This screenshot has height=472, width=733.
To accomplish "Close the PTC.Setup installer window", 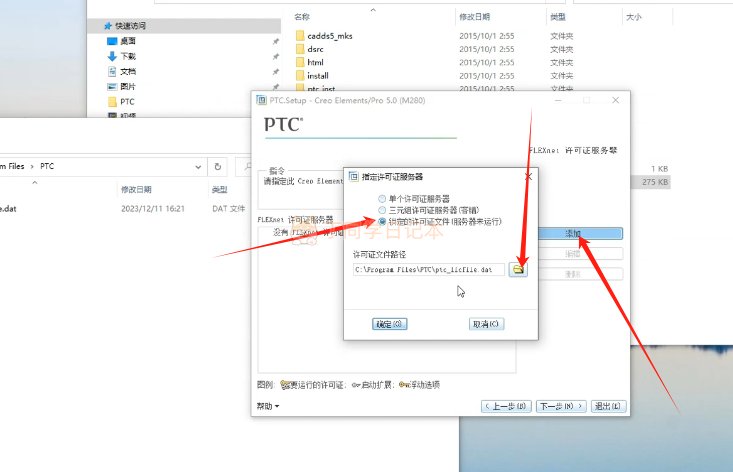I will (616, 100).
